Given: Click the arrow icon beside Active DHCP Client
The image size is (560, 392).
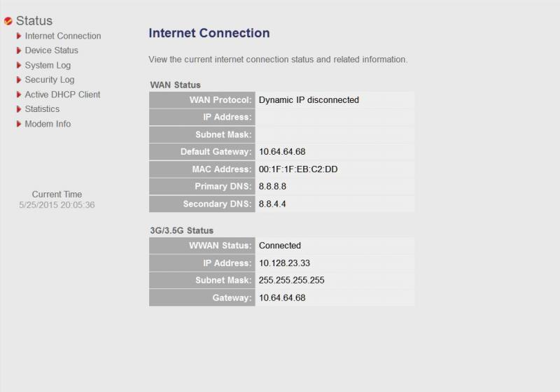Looking at the screenshot, I should tap(19, 94).
